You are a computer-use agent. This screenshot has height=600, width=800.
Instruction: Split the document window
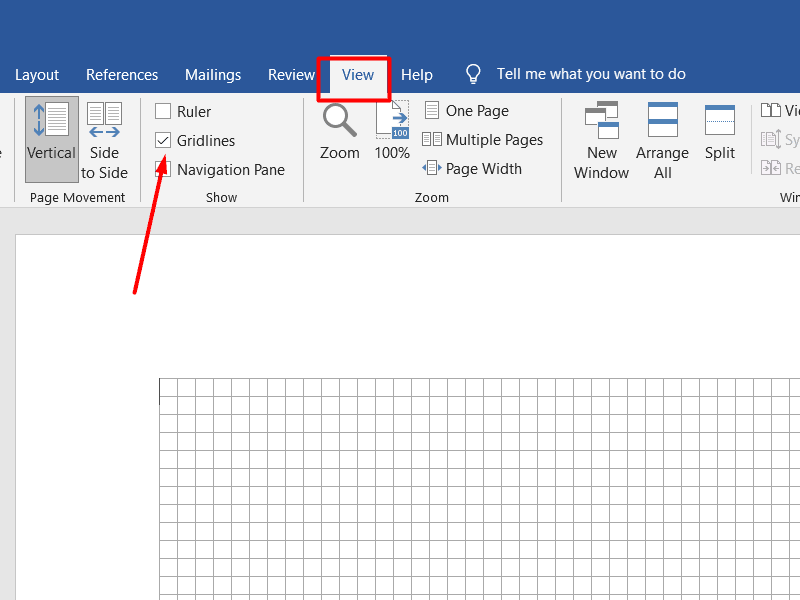(x=720, y=131)
